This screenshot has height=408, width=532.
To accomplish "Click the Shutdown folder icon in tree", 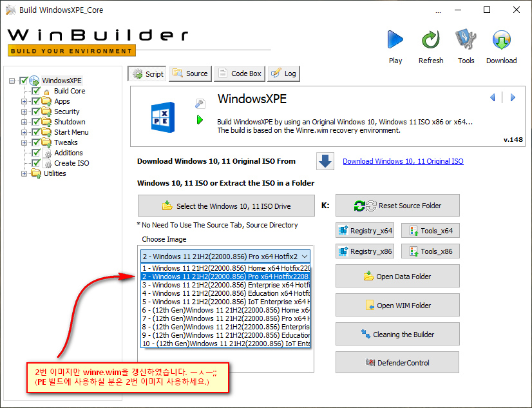I will (x=46, y=122).
